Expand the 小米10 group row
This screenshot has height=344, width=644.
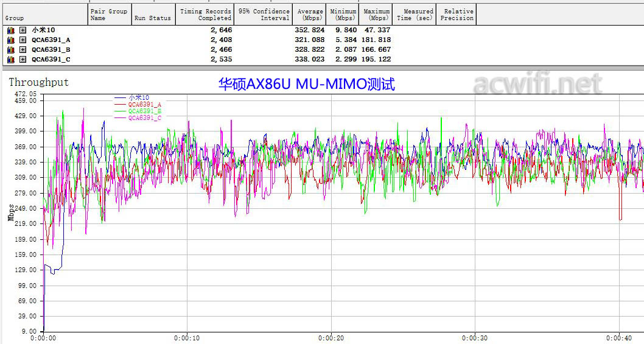pos(23,30)
